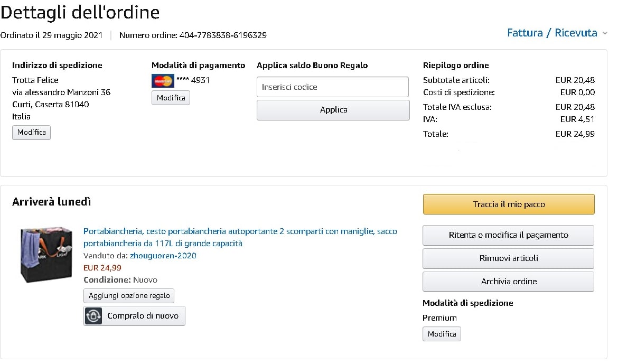Click the MasterCard payment card icon

(x=163, y=81)
